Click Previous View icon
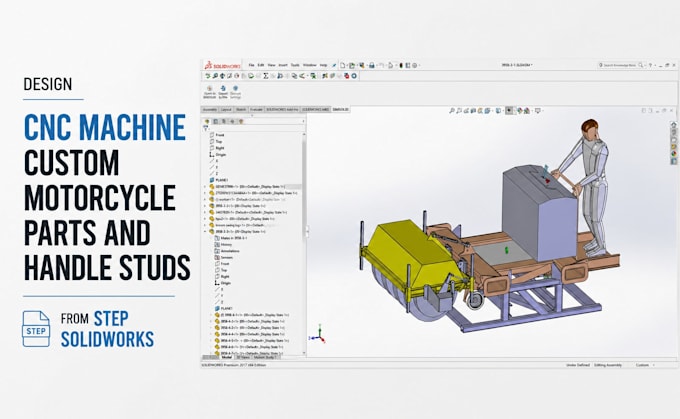This screenshot has height=419, width=680. (466, 111)
